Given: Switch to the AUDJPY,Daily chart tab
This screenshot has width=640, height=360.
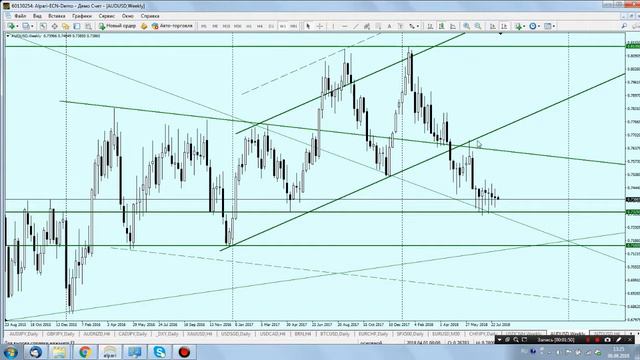Looking at the screenshot, I should [24, 334].
